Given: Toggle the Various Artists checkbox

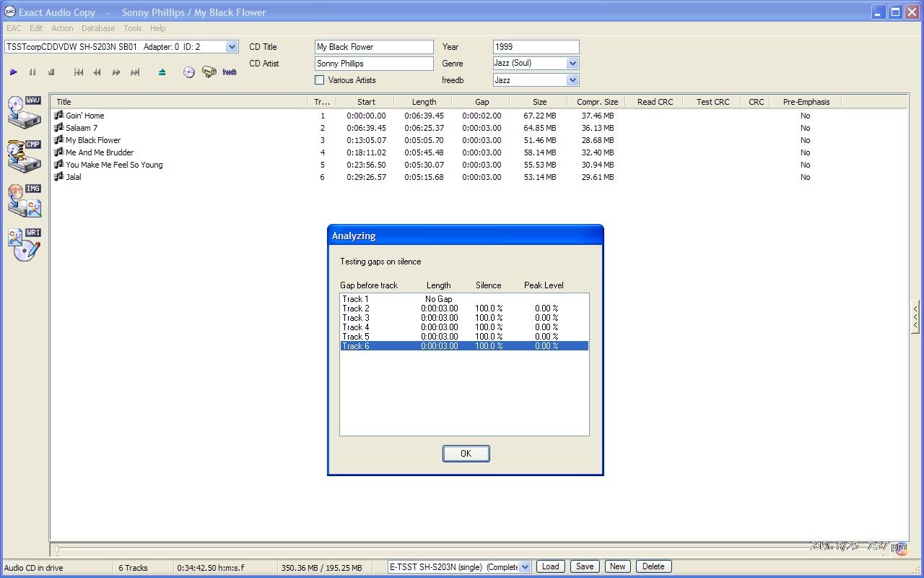Looking at the screenshot, I should 320,80.
